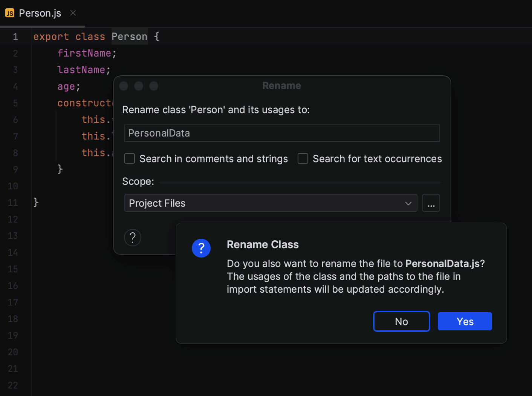Open the Project Files scope dropdown

pos(271,203)
